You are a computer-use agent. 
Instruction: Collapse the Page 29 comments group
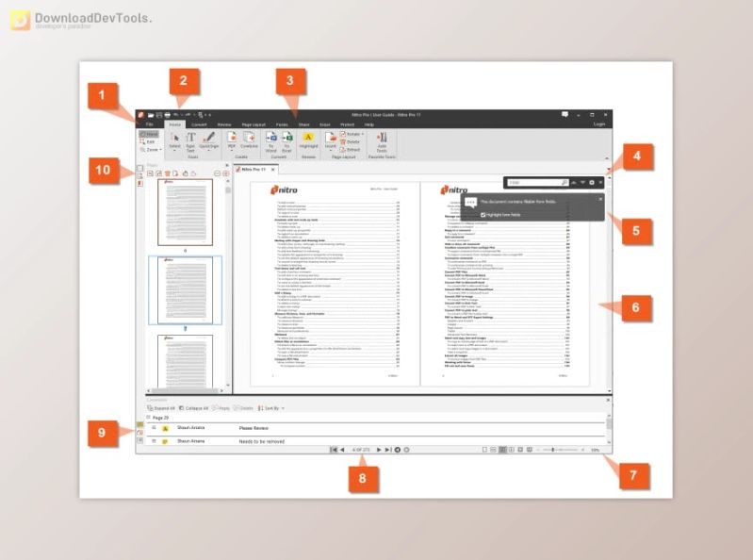point(149,418)
